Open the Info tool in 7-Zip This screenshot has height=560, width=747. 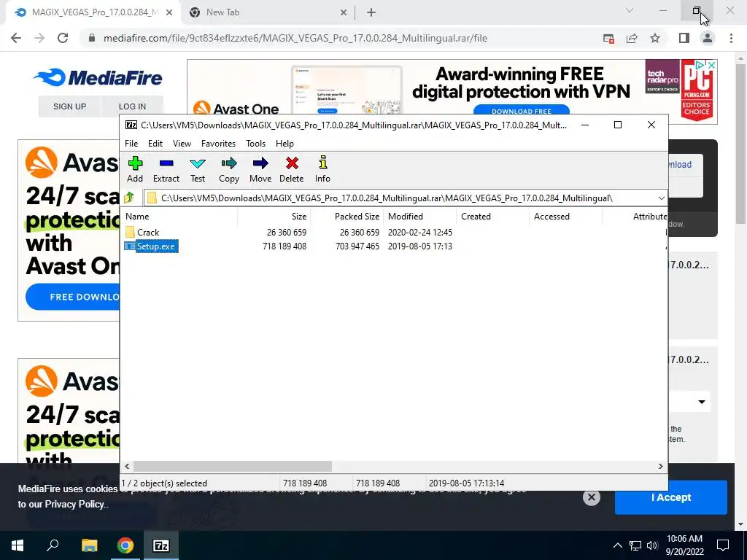tap(322, 169)
